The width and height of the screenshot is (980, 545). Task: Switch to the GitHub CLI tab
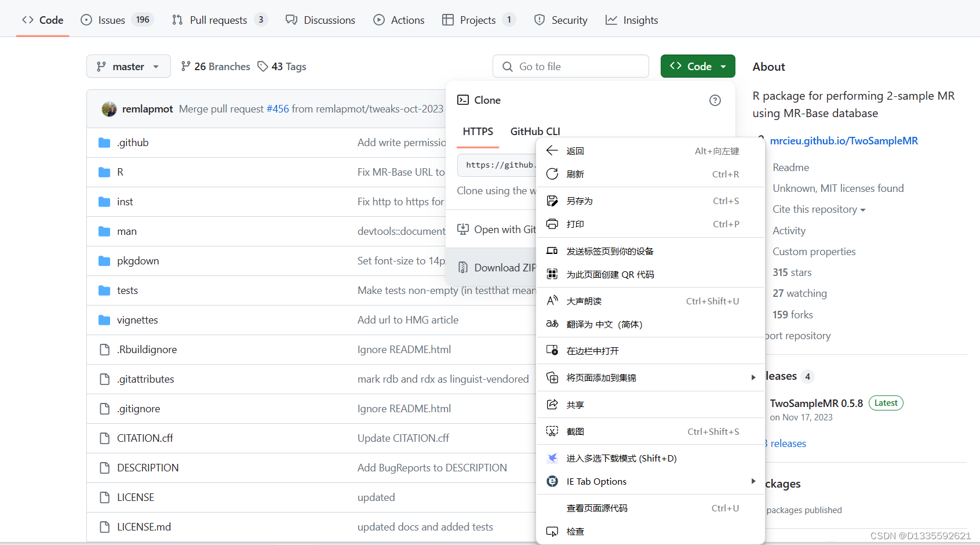click(x=535, y=131)
